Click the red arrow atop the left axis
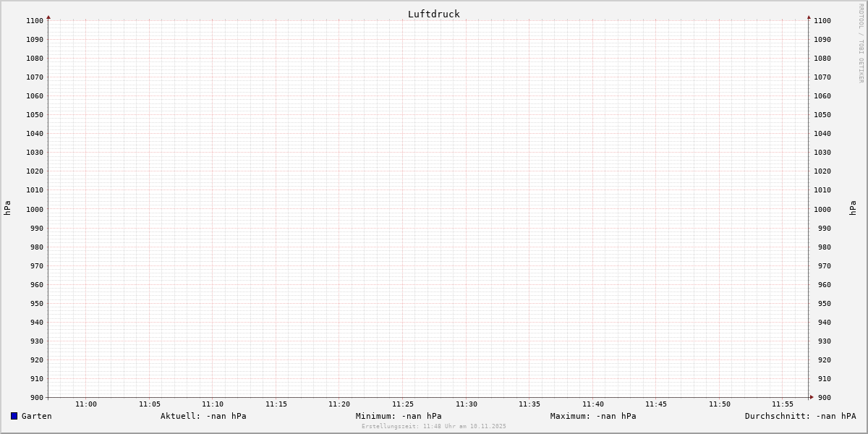Viewport: 868px width, 434px height. (x=48, y=17)
